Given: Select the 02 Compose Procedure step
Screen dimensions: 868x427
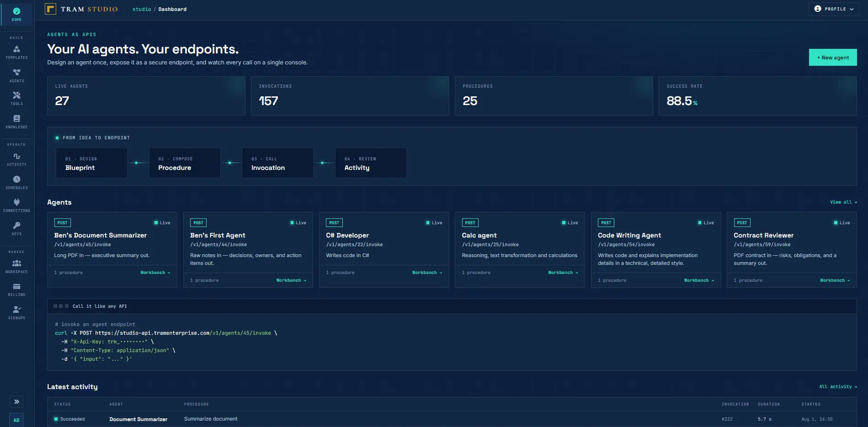Looking at the screenshot, I should pyautogui.click(x=185, y=163).
